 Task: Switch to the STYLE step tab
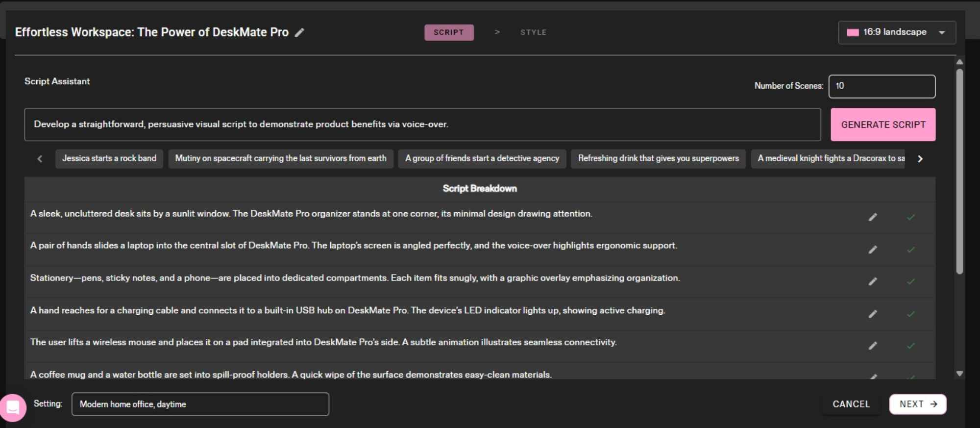tap(533, 32)
